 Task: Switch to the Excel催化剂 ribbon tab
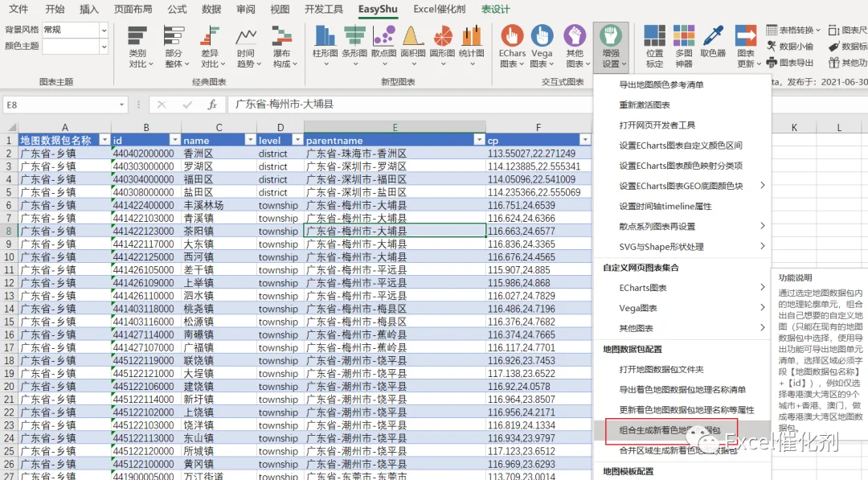pos(439,10)
